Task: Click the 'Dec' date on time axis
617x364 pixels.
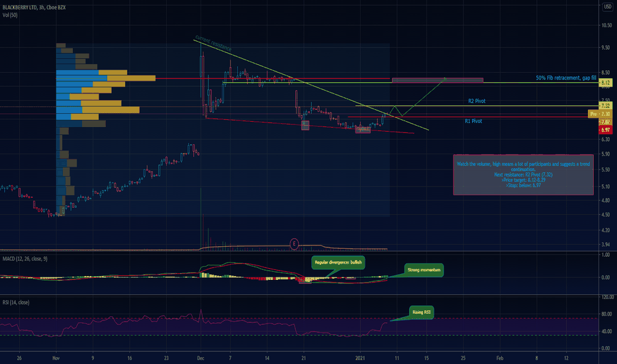Action: (201, 358)
